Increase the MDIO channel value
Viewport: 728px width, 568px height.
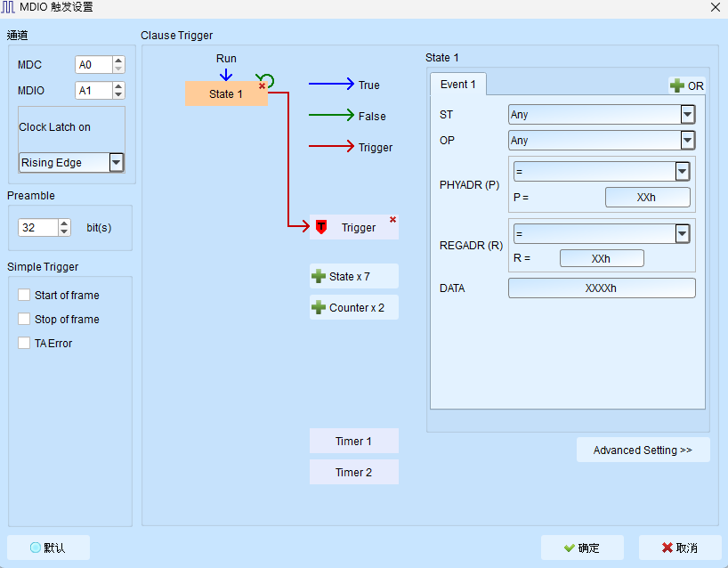118,86
